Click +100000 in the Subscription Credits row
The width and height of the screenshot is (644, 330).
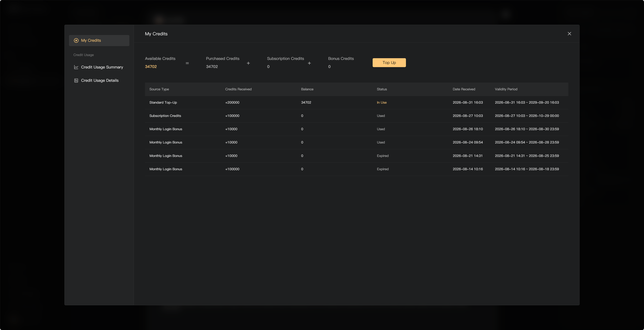232,116
